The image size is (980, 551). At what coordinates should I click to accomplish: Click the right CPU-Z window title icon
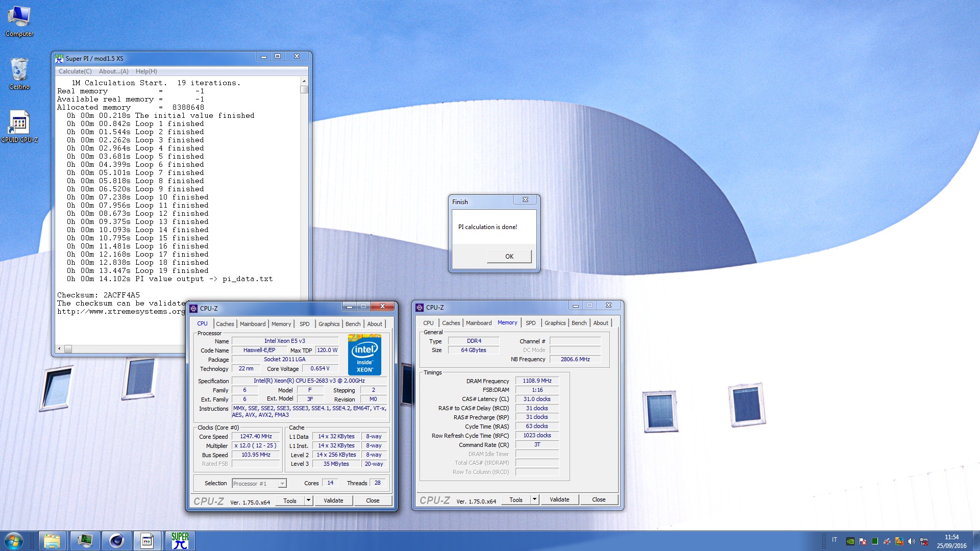click(x=420, y=307)
